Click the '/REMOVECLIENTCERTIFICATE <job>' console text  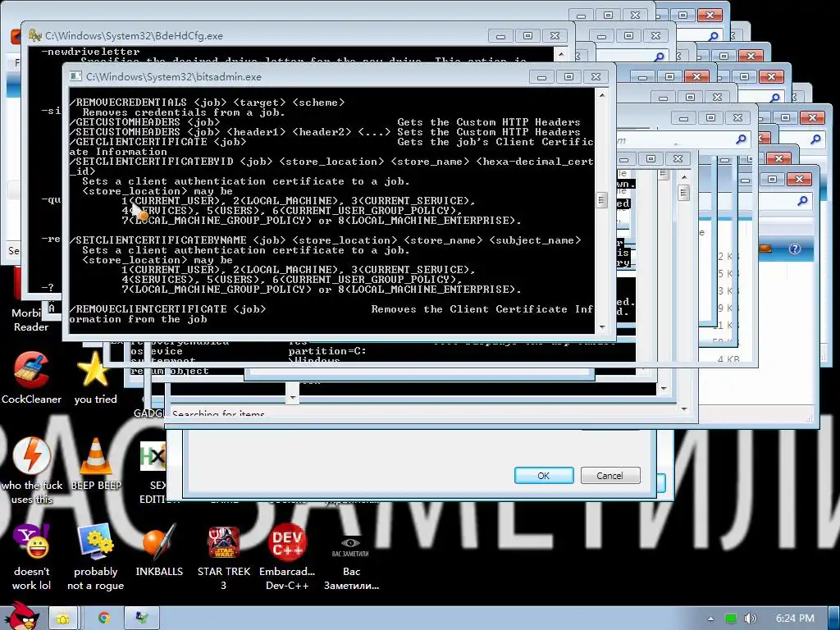tap(167, 309)
